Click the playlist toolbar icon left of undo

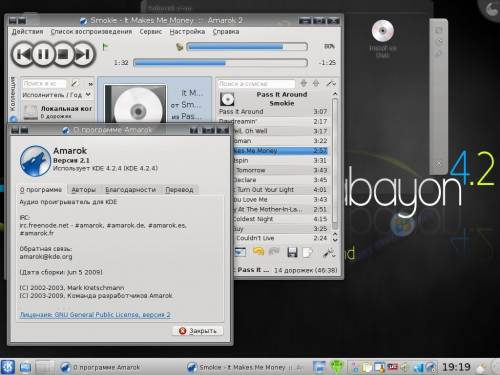(240, 252)
